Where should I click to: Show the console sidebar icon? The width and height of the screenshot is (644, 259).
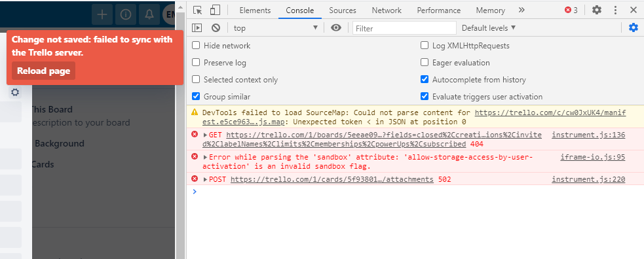click(197, 28)
